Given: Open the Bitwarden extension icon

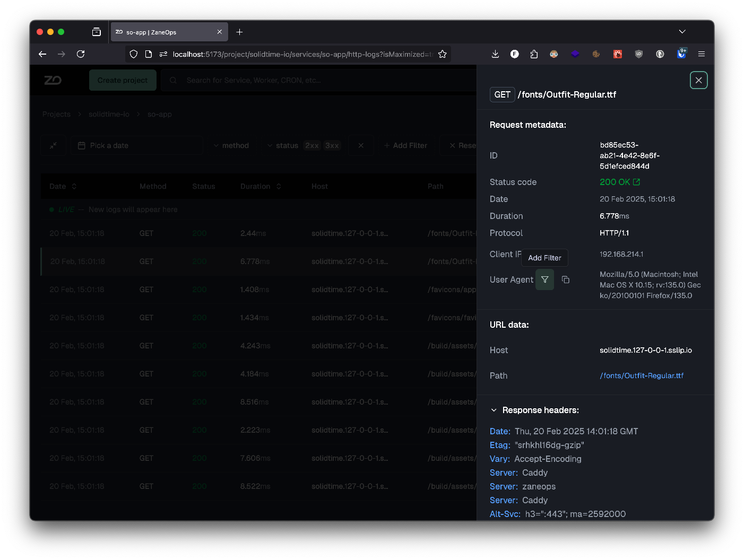Looking at the screenshot, I should (681, 54).
